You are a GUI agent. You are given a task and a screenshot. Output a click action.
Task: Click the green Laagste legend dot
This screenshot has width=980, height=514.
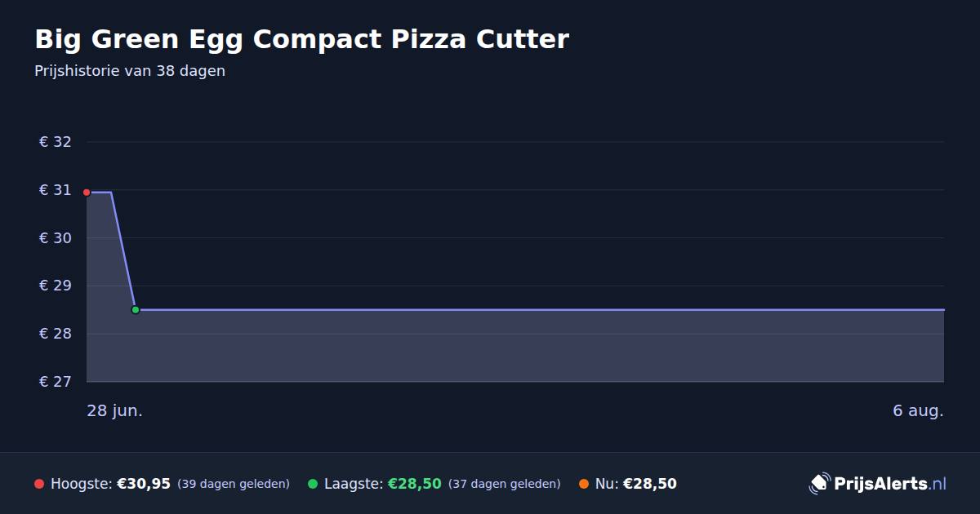[313, 484]
